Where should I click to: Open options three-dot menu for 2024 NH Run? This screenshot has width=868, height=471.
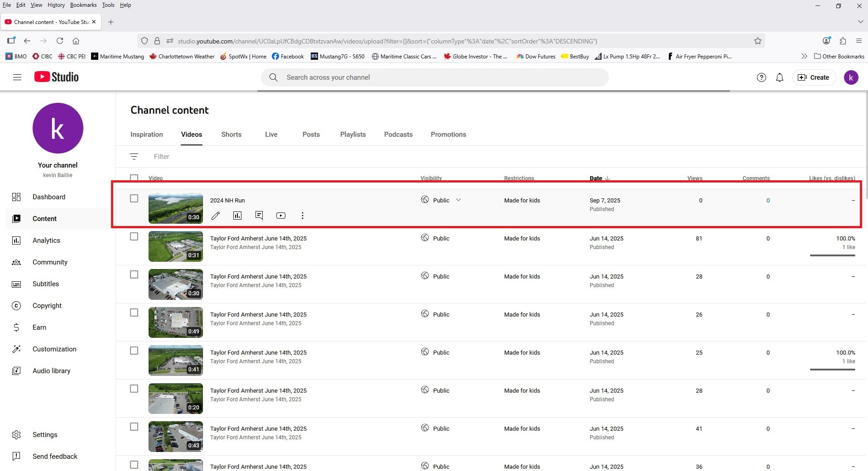(303, 216)
